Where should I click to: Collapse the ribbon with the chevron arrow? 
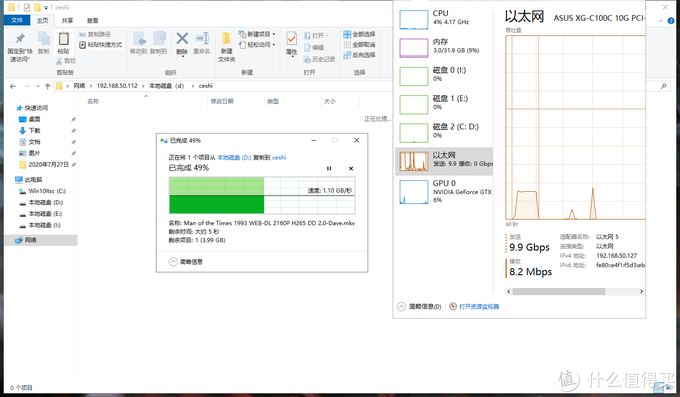coord(660,20)
